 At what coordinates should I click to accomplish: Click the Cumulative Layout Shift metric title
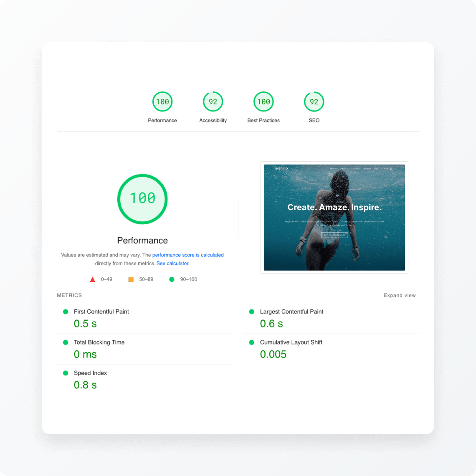(291, 342)
